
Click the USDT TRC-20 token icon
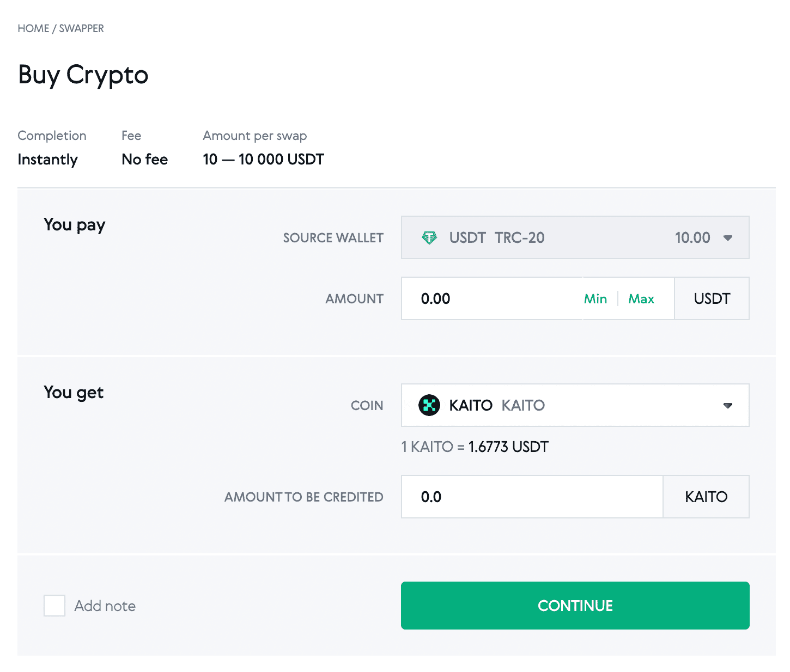[x=430, y=237]
